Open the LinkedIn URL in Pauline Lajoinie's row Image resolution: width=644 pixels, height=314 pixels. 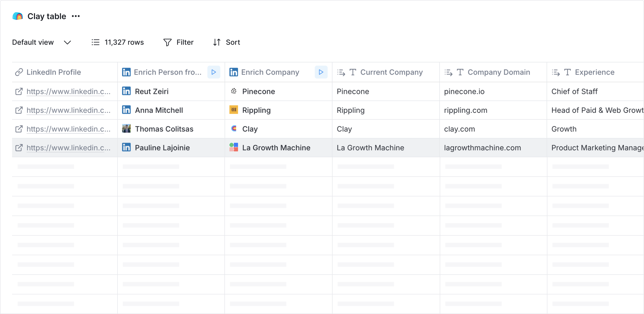point(19,148)
